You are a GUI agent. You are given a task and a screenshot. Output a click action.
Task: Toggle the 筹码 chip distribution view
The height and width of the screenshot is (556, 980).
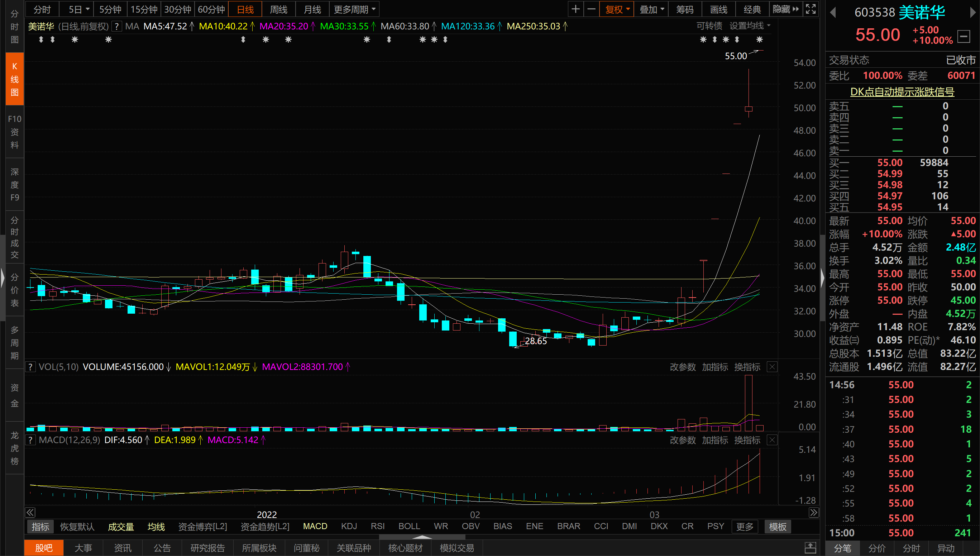[x=685, y=9]
